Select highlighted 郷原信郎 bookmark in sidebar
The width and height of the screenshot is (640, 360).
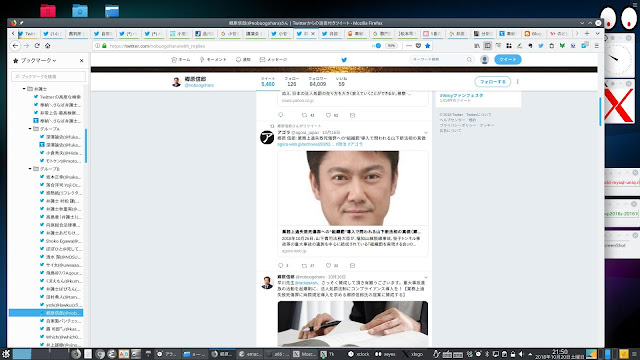(x=46, y=313)
